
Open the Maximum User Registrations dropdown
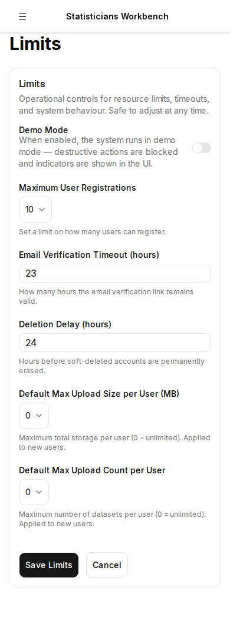coord(35,210)
